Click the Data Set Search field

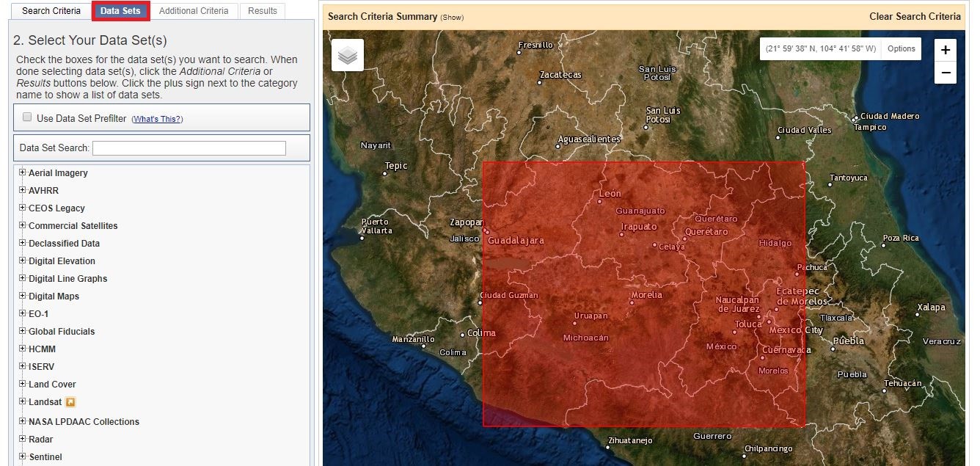(x=189, y=148)
